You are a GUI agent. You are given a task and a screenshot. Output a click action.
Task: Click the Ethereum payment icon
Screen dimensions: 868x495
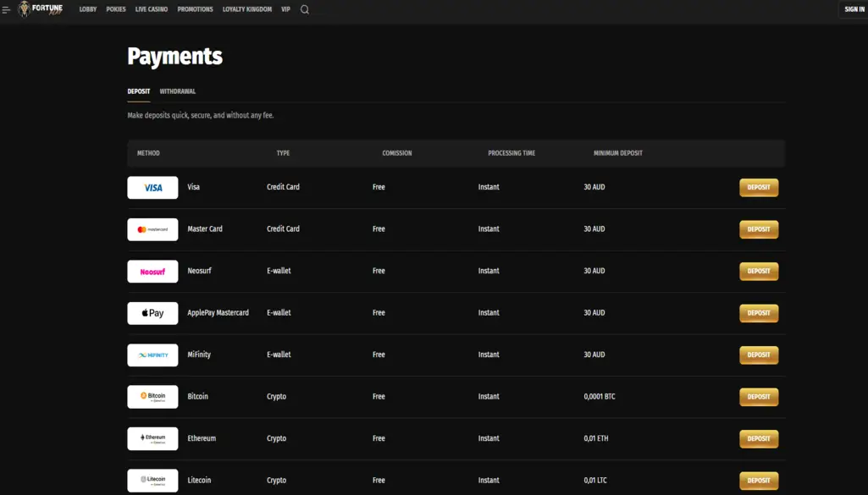[152, 438]
